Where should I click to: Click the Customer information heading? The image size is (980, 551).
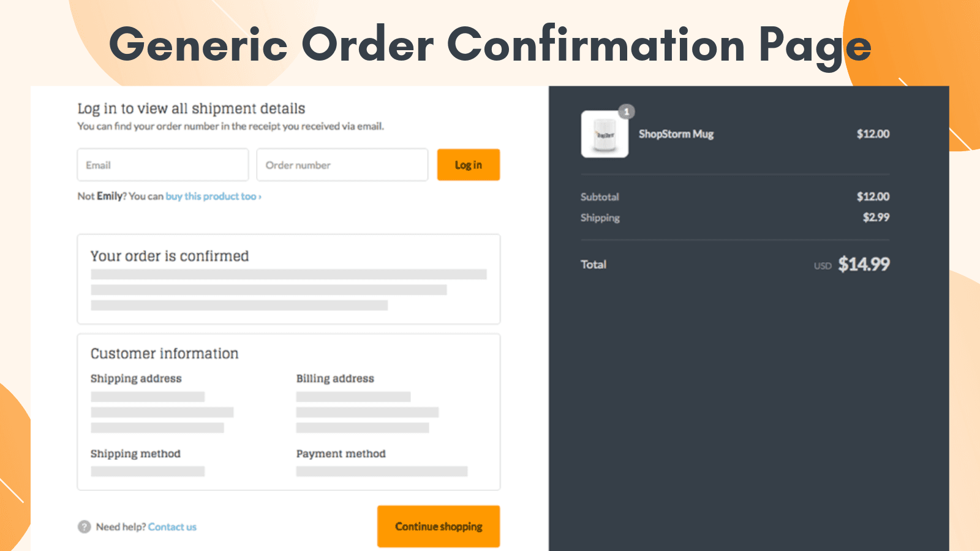164,353
